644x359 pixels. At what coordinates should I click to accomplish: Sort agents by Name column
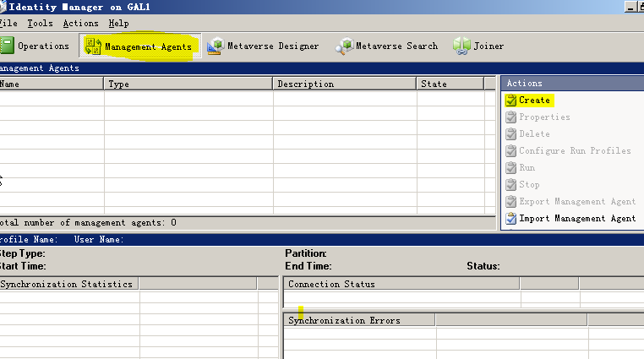[x=52, y=84]
